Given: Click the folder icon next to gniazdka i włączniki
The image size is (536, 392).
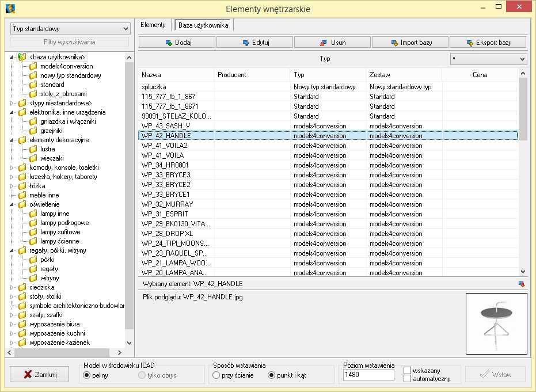Looking at the screenshot, I should pos(33,121).
